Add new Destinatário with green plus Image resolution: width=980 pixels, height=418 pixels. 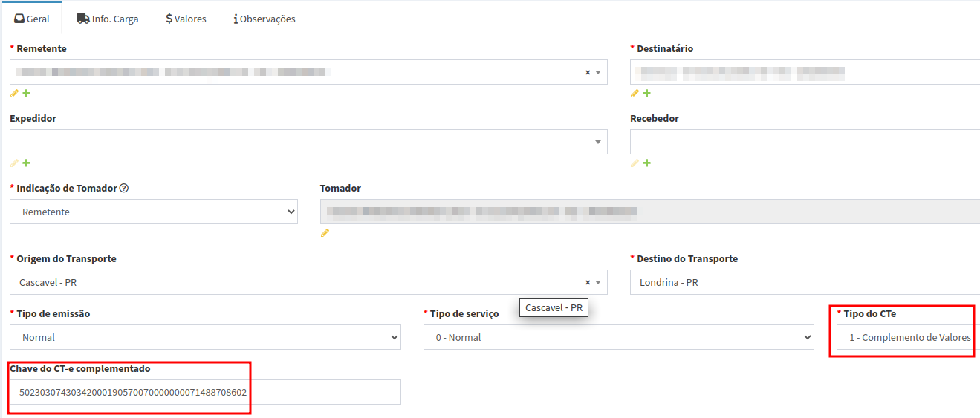point(646,94)
